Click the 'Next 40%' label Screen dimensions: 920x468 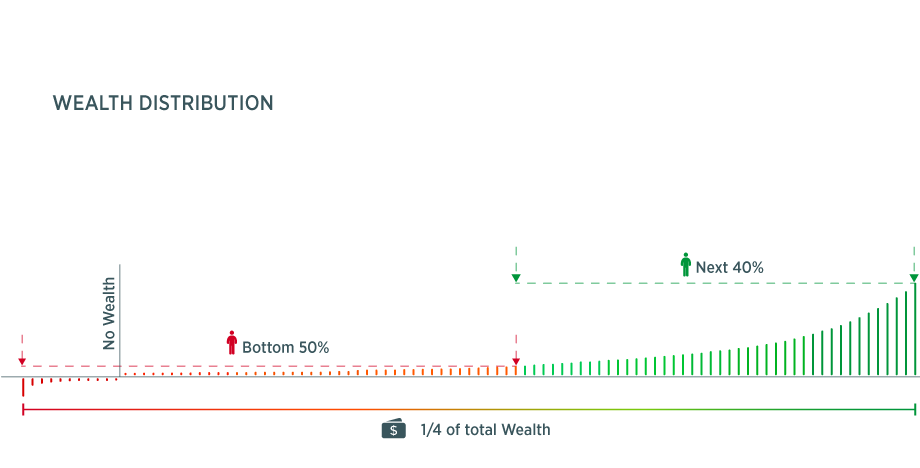click(x=730, y=267)
